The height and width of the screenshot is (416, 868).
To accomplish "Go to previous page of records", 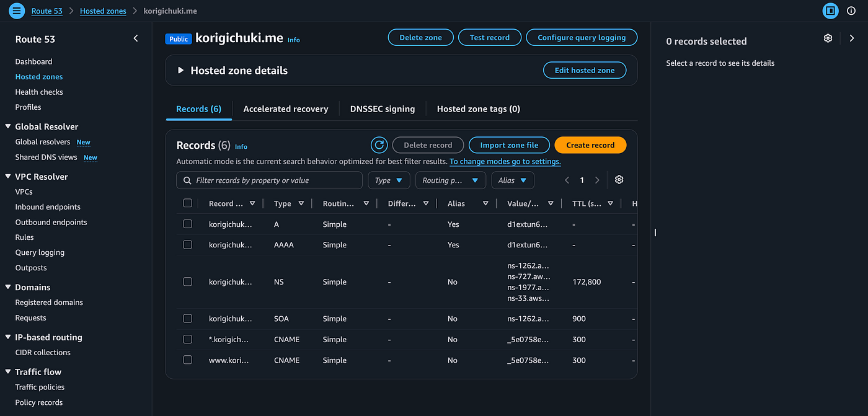I will pos(567,180).
